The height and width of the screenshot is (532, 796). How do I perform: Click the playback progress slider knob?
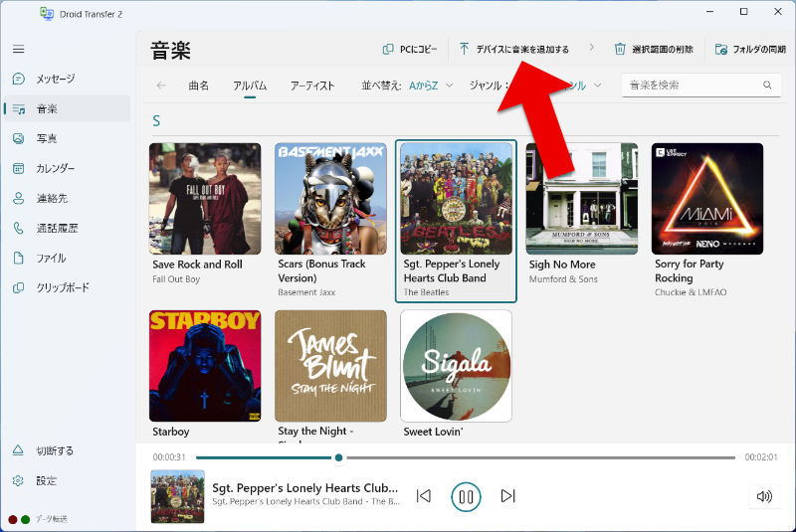tap(338, 457)
